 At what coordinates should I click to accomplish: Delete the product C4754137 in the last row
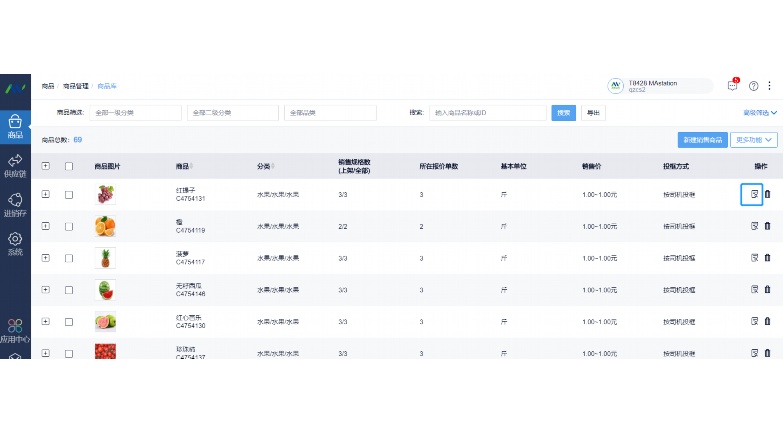pyautogui.click(x=768, y=353)
